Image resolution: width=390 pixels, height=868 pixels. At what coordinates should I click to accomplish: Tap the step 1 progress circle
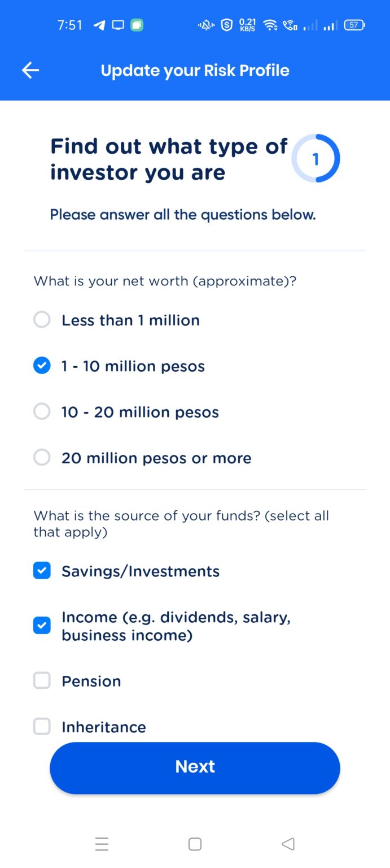(x=317, y=158)
